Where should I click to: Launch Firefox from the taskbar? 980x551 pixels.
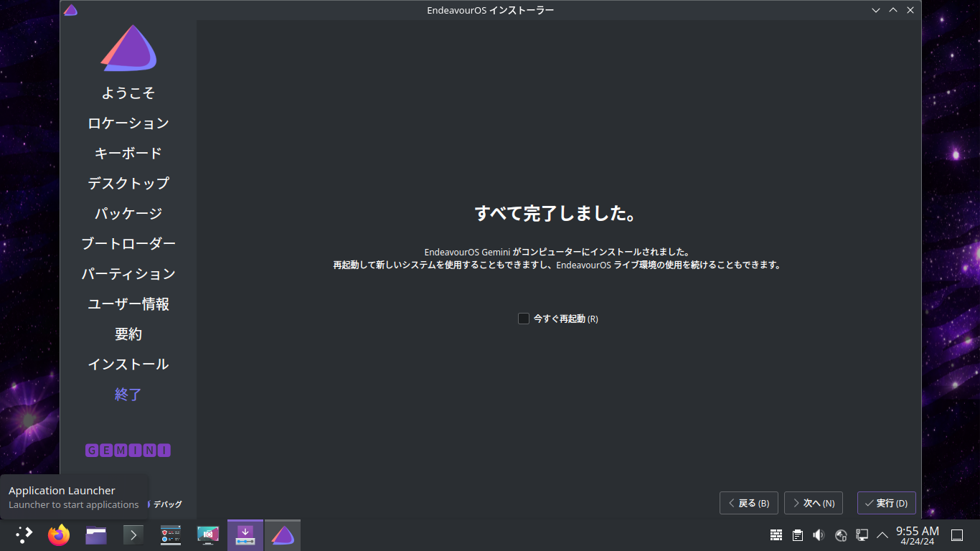click(59, 534)
